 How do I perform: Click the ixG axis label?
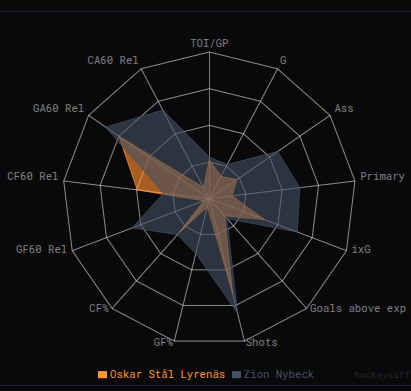[x=361, y=249]
